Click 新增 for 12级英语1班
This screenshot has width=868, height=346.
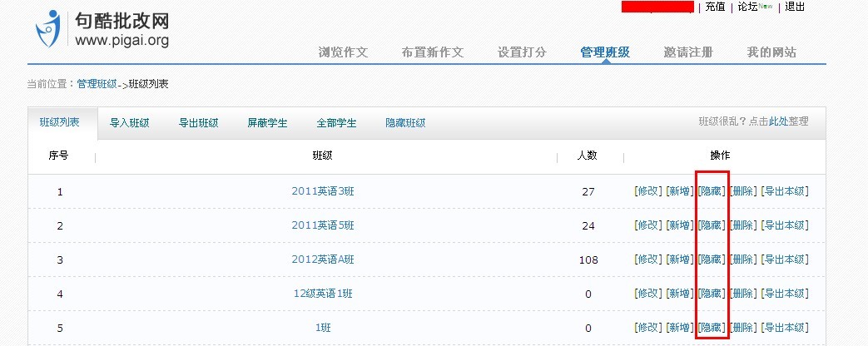(x=679, y=293)
